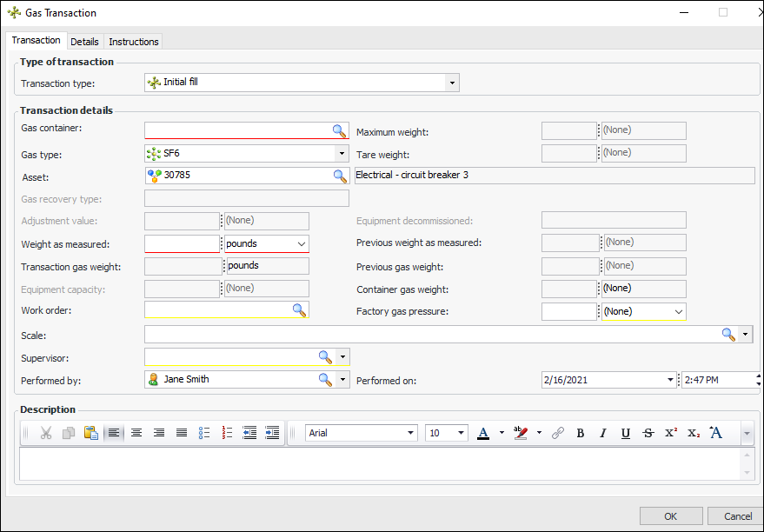Screen dimensions: 764x532
Task: Apply strikethrough formatting
Action: (x=648, y=433)
